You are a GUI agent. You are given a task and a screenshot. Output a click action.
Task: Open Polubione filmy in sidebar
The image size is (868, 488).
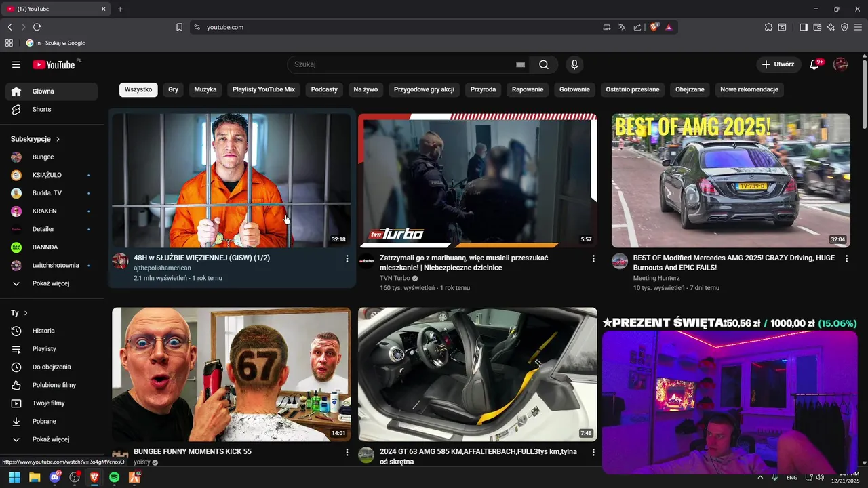click(51, 385)
